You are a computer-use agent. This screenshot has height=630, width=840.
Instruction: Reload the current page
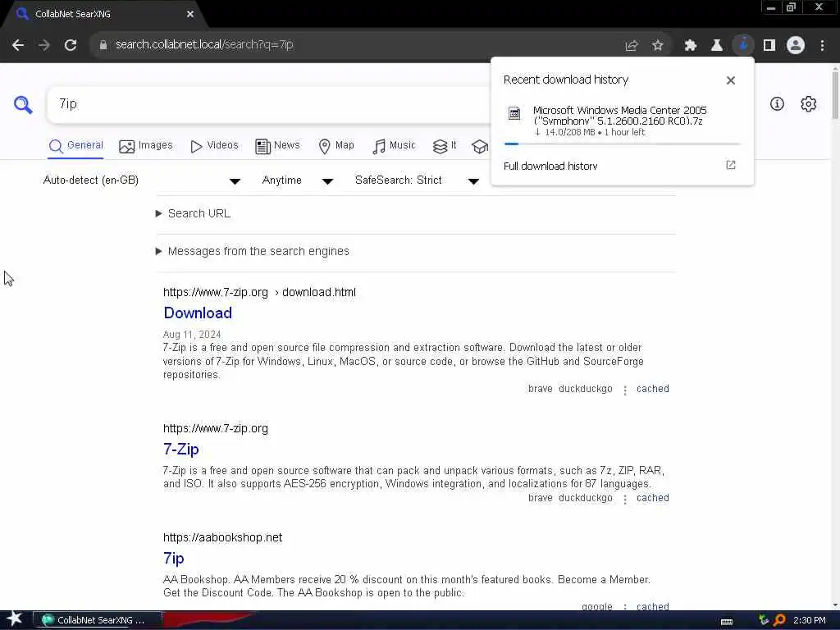(71, 45)
